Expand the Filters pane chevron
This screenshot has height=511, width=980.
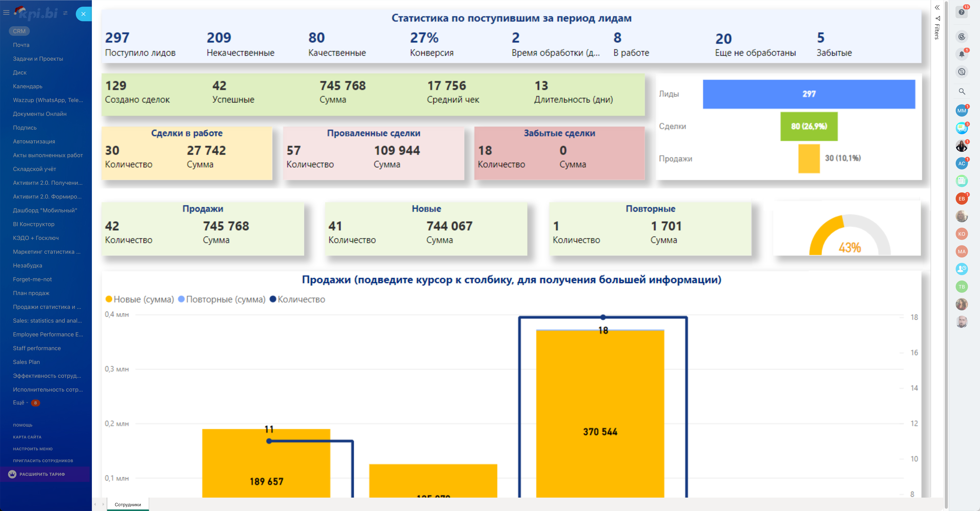pos(937,8)
